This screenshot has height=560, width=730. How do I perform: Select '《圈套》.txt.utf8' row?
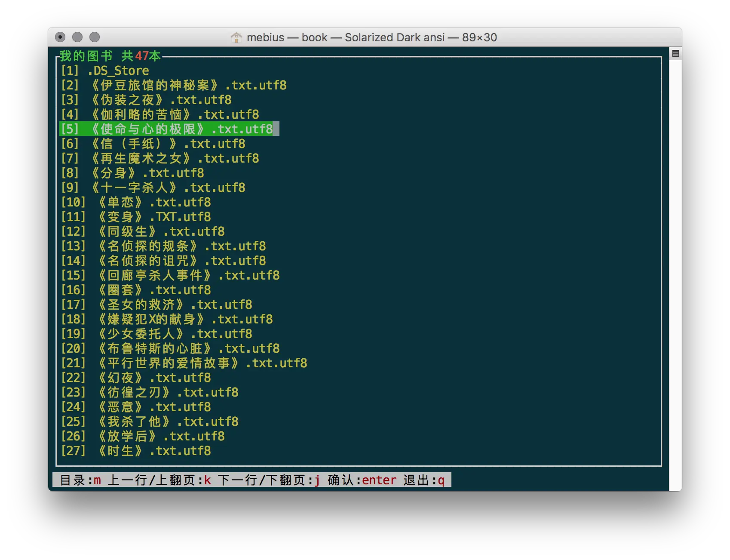point(136,290)
